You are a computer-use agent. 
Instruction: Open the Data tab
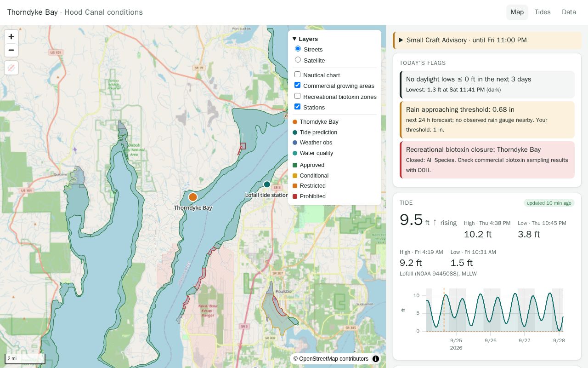569,12
